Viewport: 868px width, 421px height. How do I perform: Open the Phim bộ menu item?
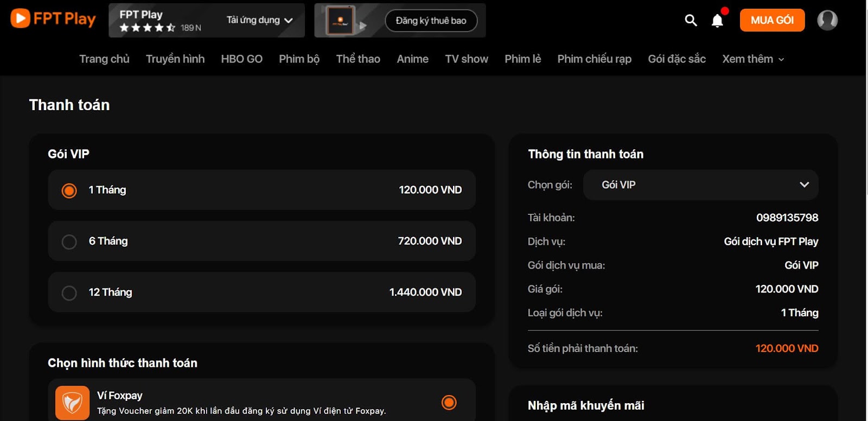[x=299, y=59]
